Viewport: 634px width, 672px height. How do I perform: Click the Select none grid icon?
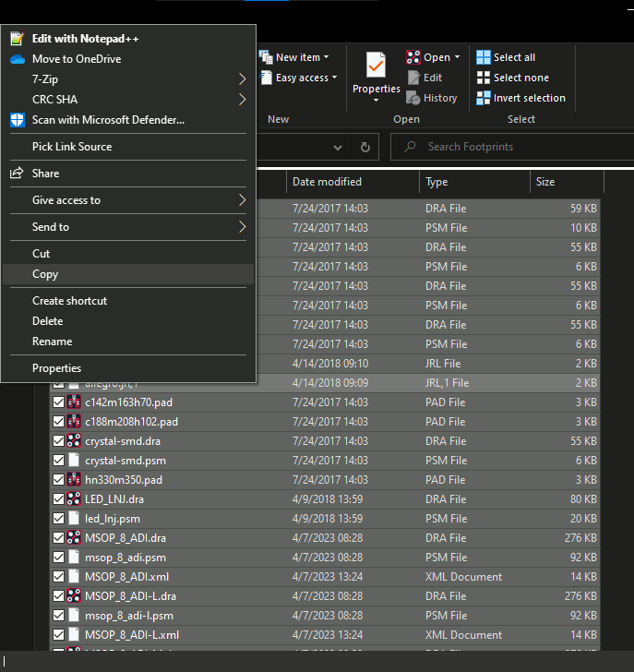click(484, 78)
